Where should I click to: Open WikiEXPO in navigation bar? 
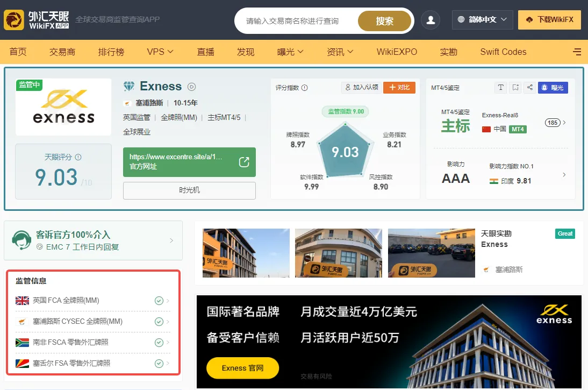point(397,52)
